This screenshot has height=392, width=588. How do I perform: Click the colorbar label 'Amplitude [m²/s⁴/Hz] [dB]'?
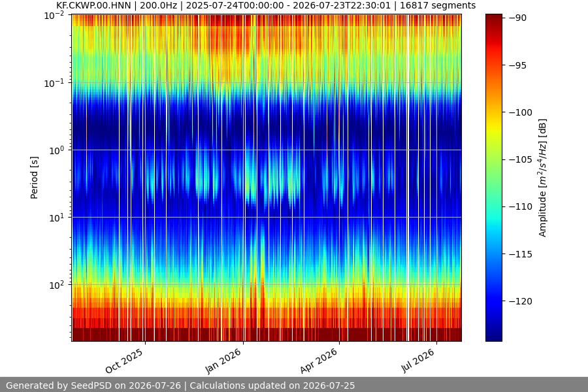(x=543, y=178)
